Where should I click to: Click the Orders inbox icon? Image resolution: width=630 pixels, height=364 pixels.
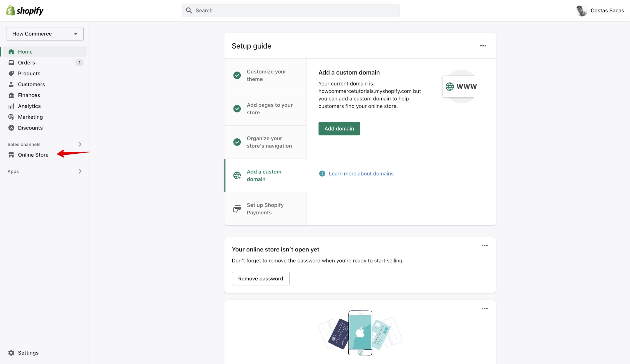coord(11,63)
